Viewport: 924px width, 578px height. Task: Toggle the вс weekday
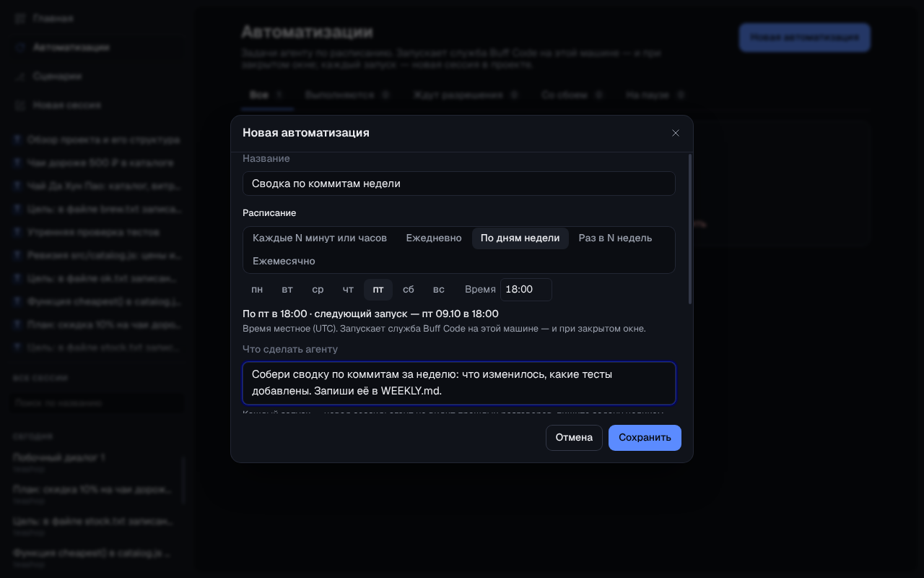click(x=439, y=290)
